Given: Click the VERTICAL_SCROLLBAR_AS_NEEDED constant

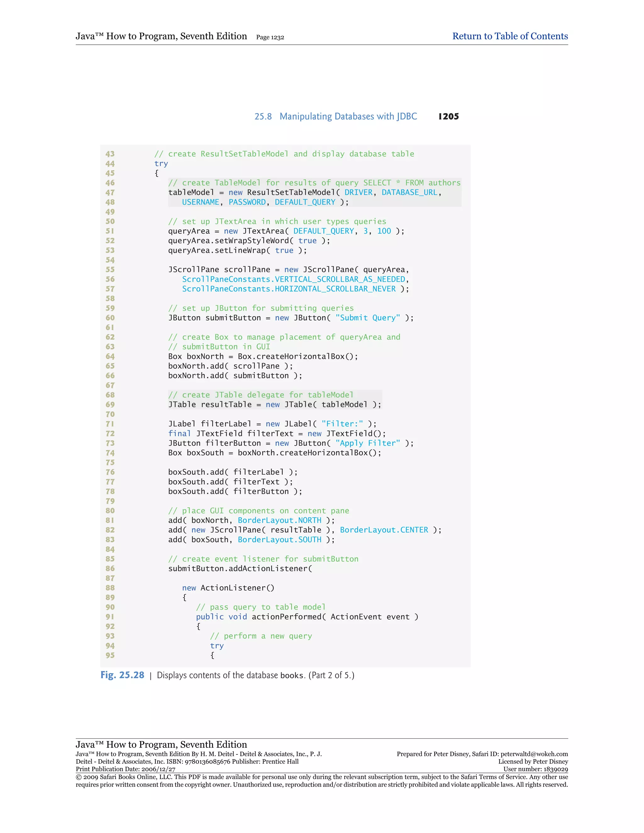Looking at the screenshot, I should [x=340, y=279].
